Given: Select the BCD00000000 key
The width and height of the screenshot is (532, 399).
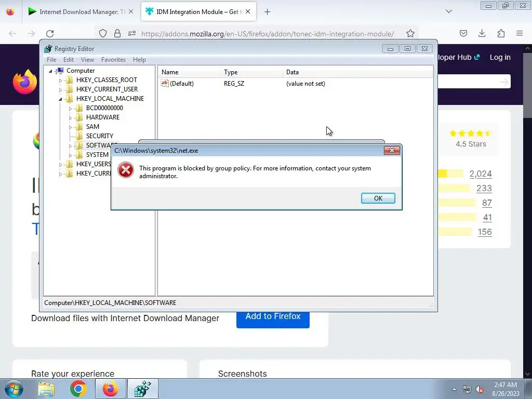Looking at the screenshot, I should (104, 108).
